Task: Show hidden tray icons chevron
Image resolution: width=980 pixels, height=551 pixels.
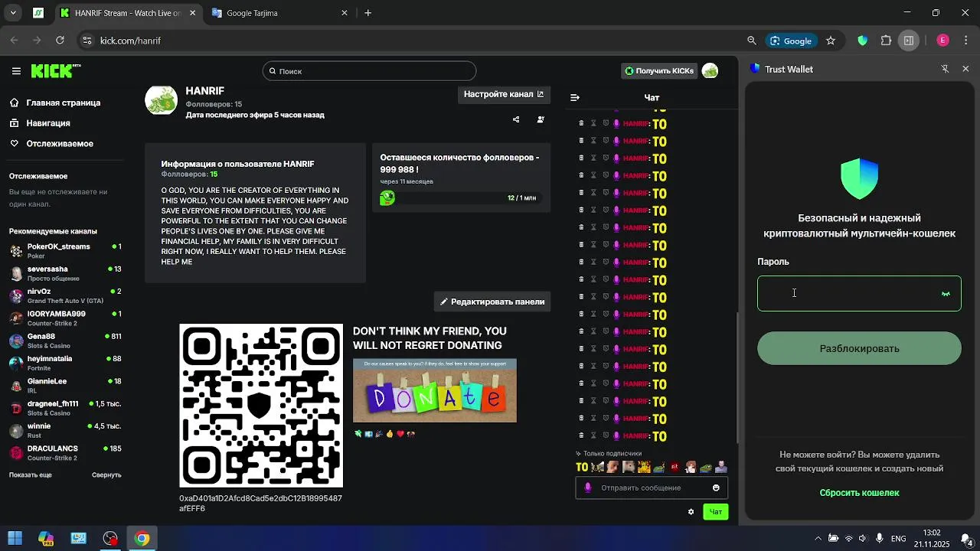Action: (x=818, y=538)
